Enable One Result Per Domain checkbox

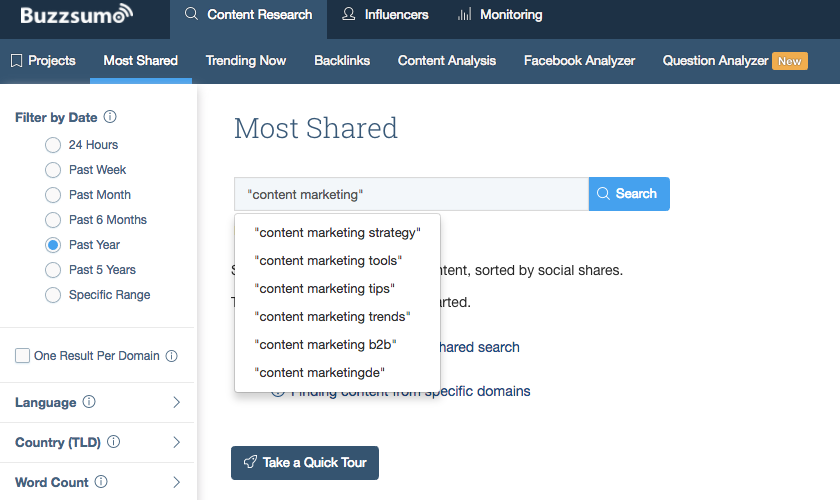coord(22,356)
